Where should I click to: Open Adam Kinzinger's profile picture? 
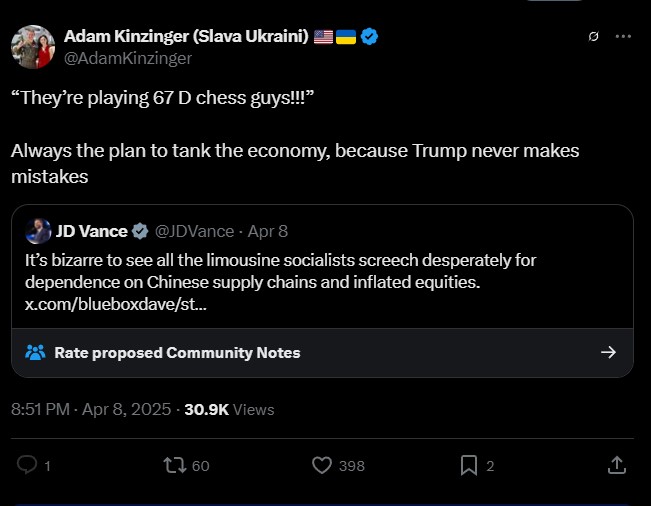point(32,47)
